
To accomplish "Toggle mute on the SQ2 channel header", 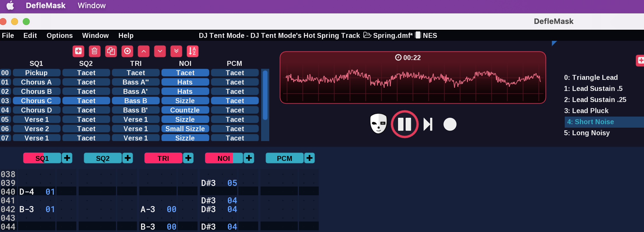I will click(x=103, y=158).
